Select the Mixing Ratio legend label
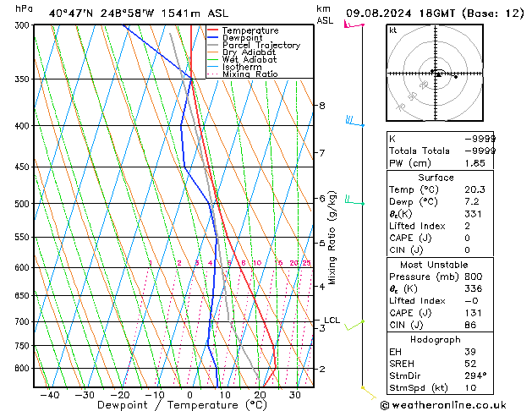This screenshot has width=532, height=411. [250, 74]
